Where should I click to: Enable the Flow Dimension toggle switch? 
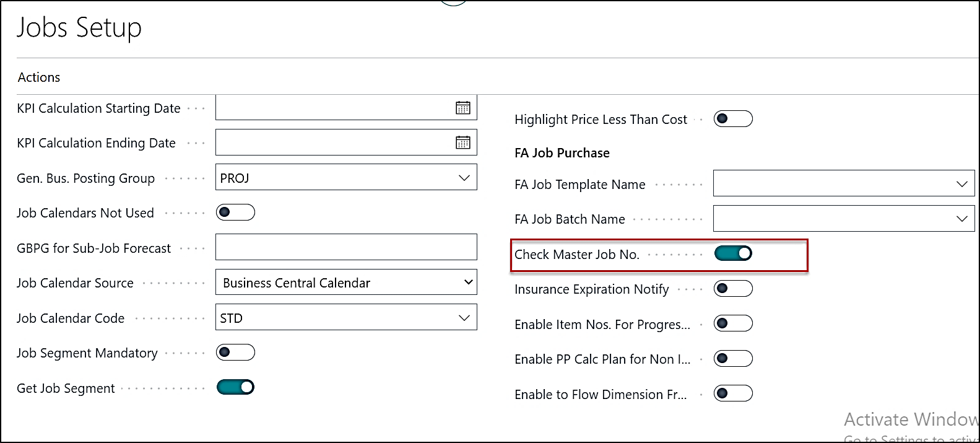tap(733, 393)
